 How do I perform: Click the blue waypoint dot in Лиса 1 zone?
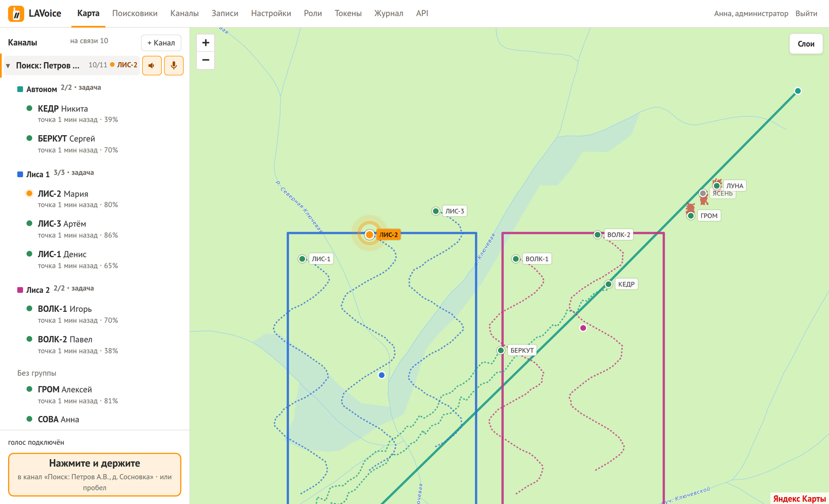[382, 375]
